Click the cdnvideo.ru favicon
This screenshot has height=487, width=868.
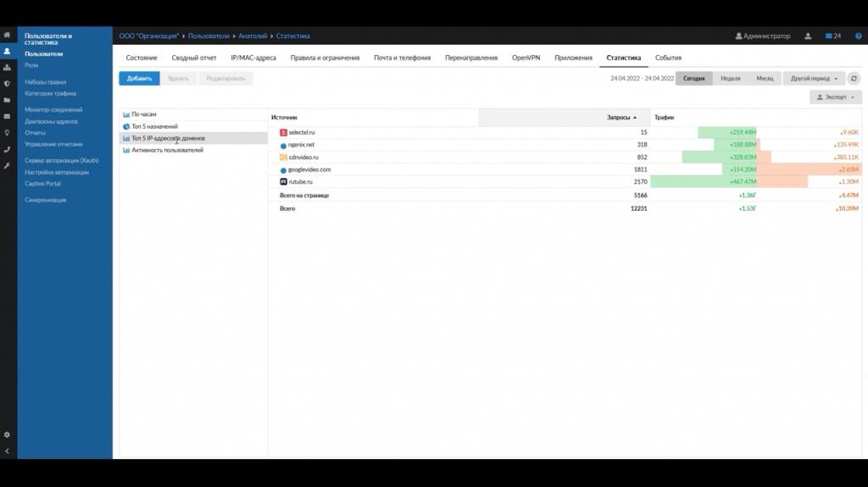point(283,158)
